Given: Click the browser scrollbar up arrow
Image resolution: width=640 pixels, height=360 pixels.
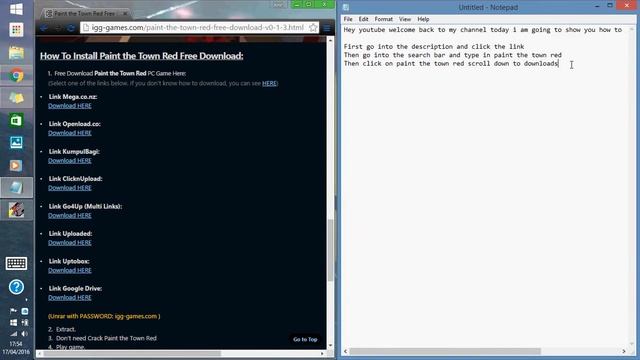Looking at the screenshot, I should (x=330, y=41).
